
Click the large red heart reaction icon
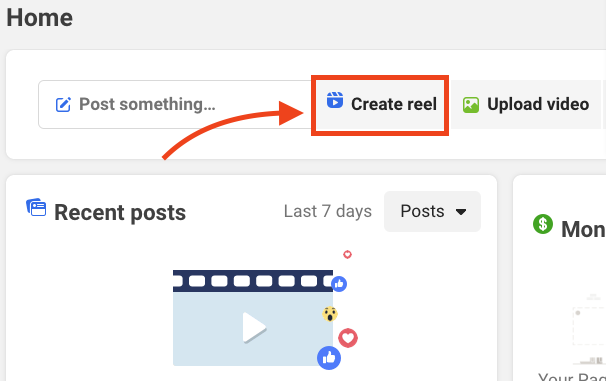[x=348, y=338]
